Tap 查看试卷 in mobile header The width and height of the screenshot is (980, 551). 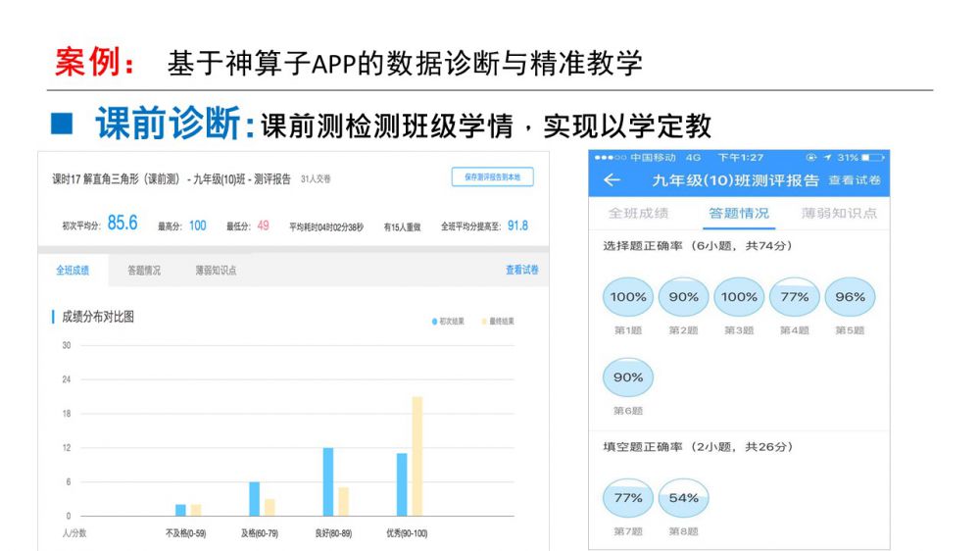click(855, 180)
